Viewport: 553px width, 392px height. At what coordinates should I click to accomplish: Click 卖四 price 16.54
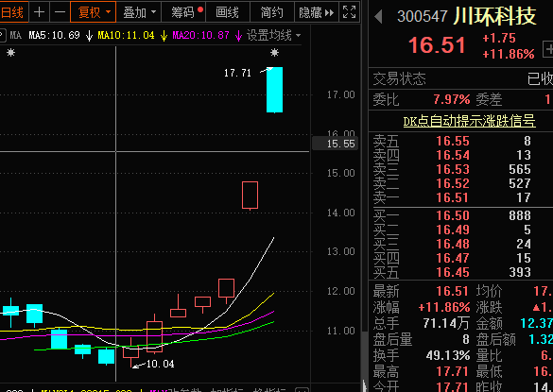[x=453, y=155]
